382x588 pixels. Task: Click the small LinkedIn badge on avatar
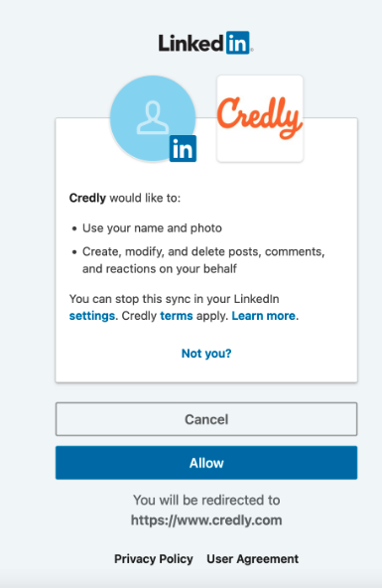point(183,149)
